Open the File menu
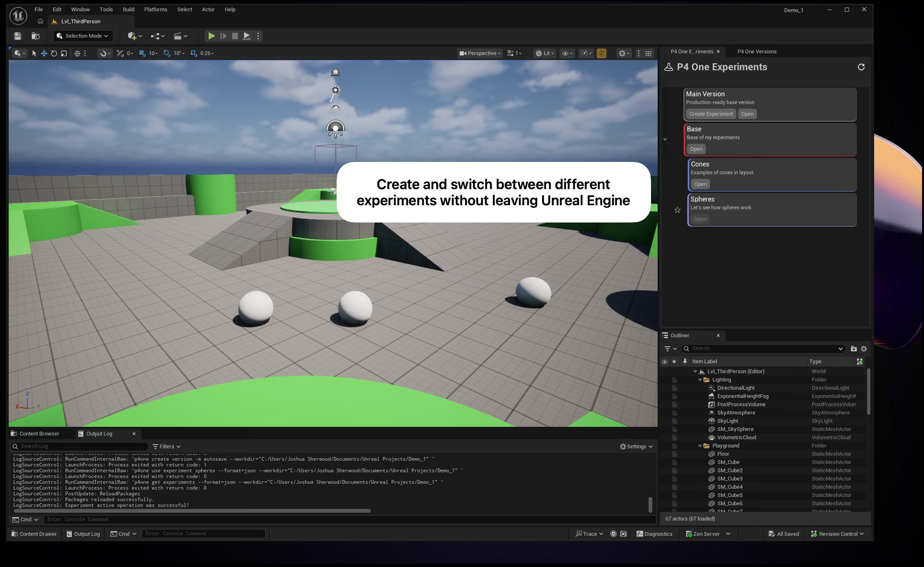Image resolution: width=924 pixels, height=567 pixels. point(39,10)
